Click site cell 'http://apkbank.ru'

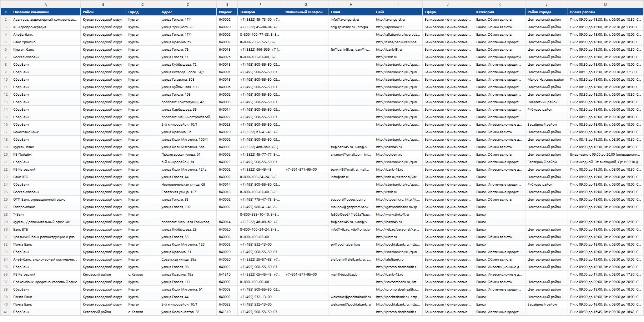click(398, 27)
